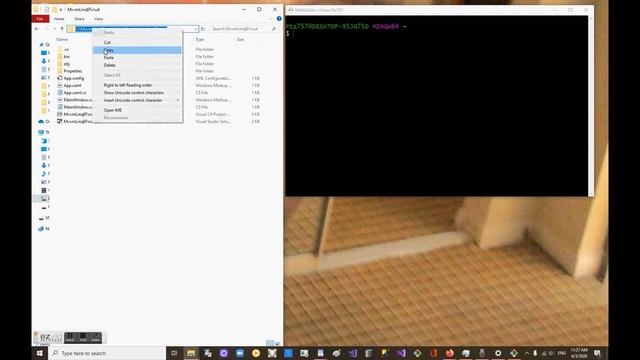Select the App.config file
This screenshot has width=640, height=360.
pyautogui.click(x=73, y=78)
